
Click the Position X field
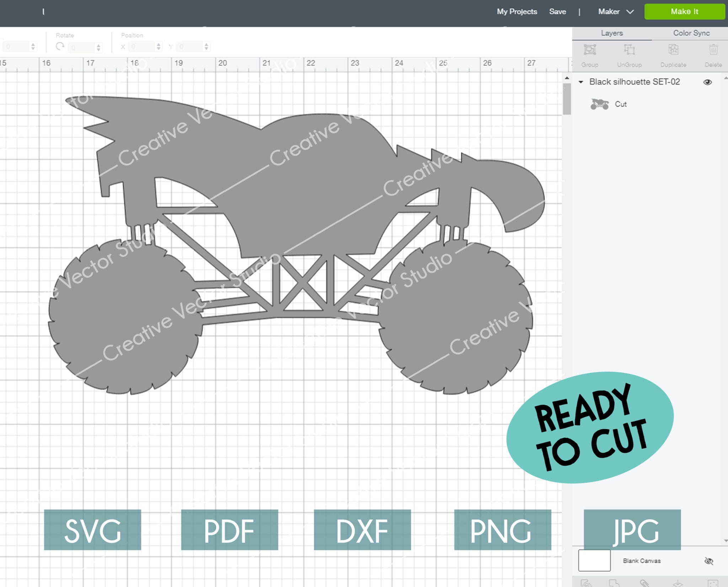142,47
